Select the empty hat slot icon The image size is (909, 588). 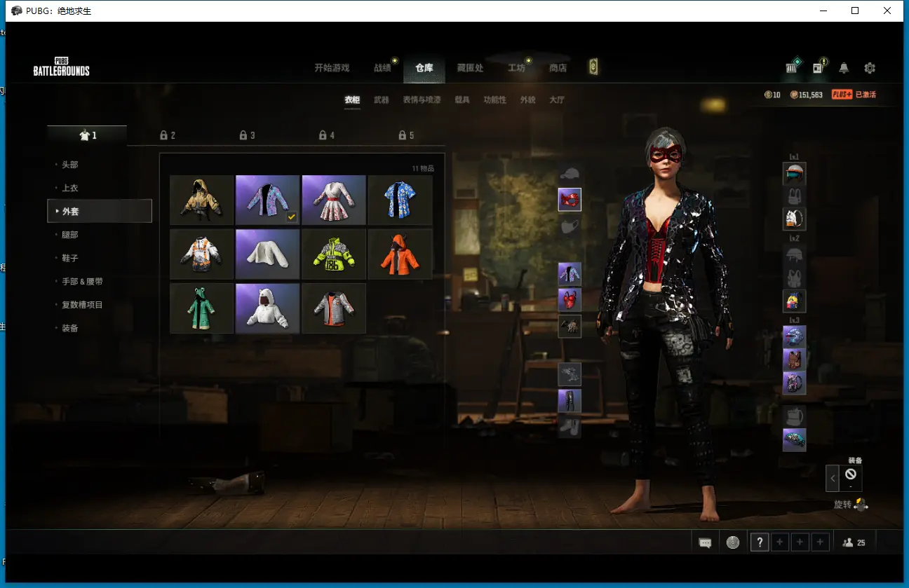pos(570,174)
